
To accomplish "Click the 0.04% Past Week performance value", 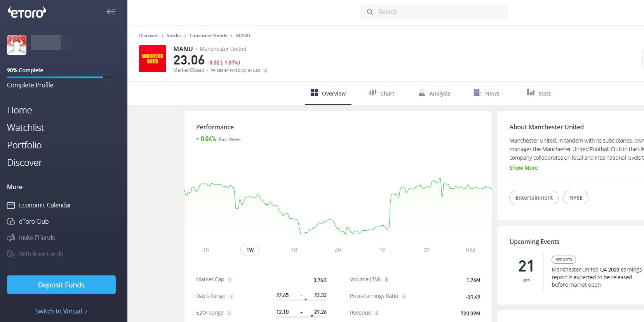I will pos(209,139).
